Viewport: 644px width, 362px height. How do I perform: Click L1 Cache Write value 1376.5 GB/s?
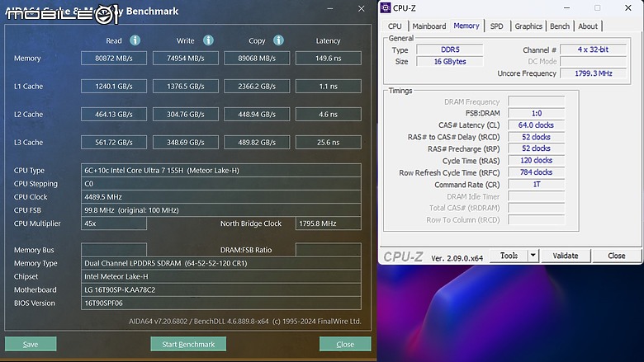(185, 86)
